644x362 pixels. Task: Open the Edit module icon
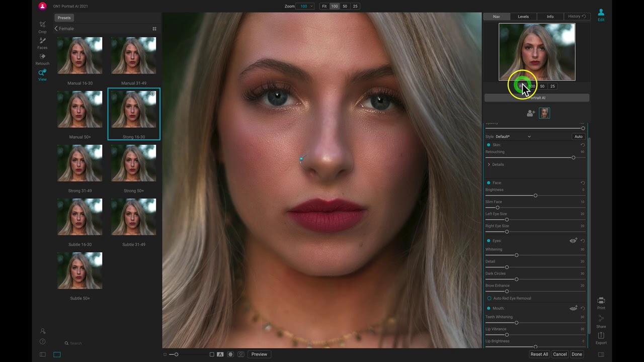(x=601, y=15)
